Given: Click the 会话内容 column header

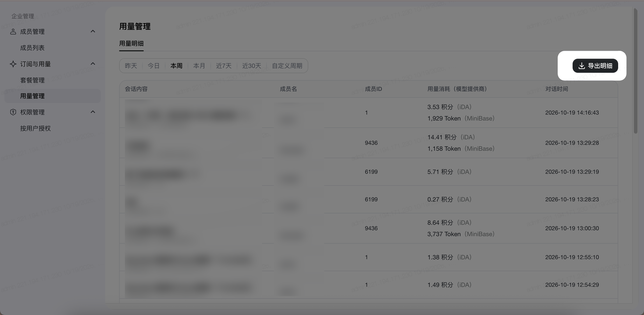Looking at the screenshot, I should point(136,89).
